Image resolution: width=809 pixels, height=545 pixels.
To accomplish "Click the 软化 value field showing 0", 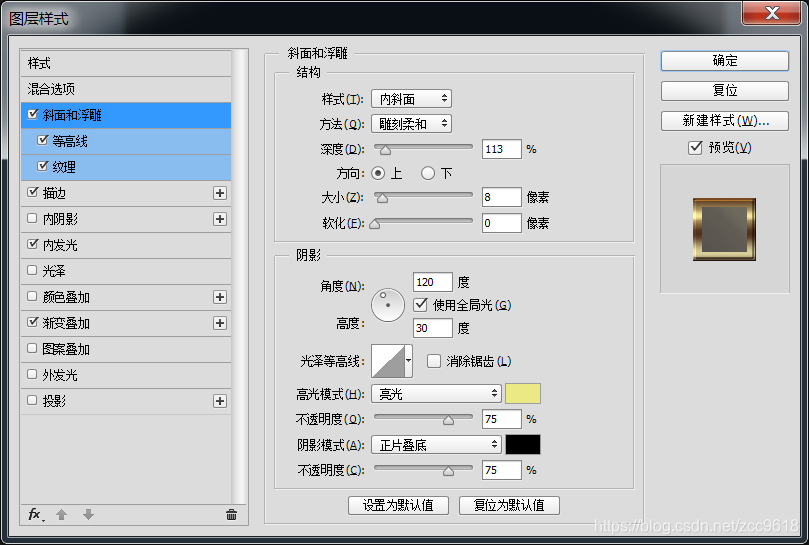I will (501, 223).
